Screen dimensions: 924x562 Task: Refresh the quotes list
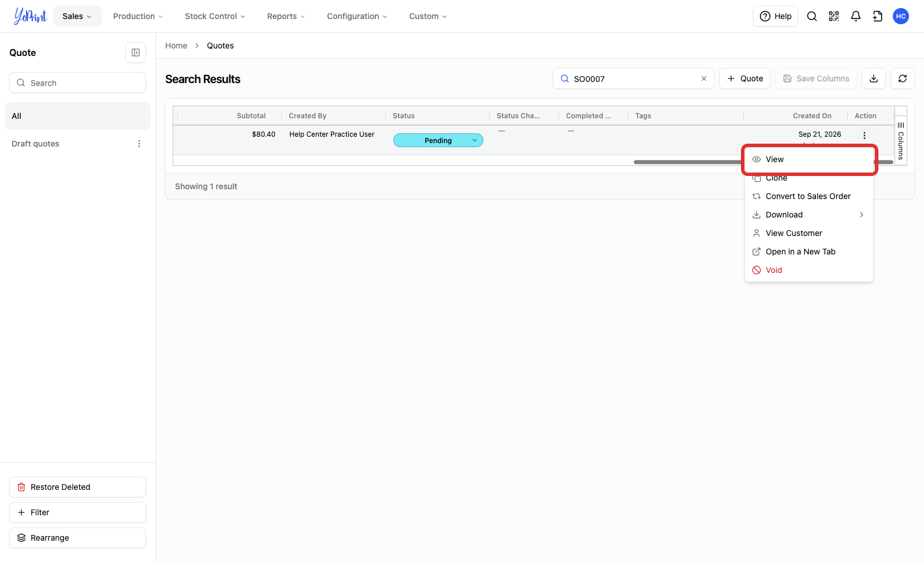903,78
